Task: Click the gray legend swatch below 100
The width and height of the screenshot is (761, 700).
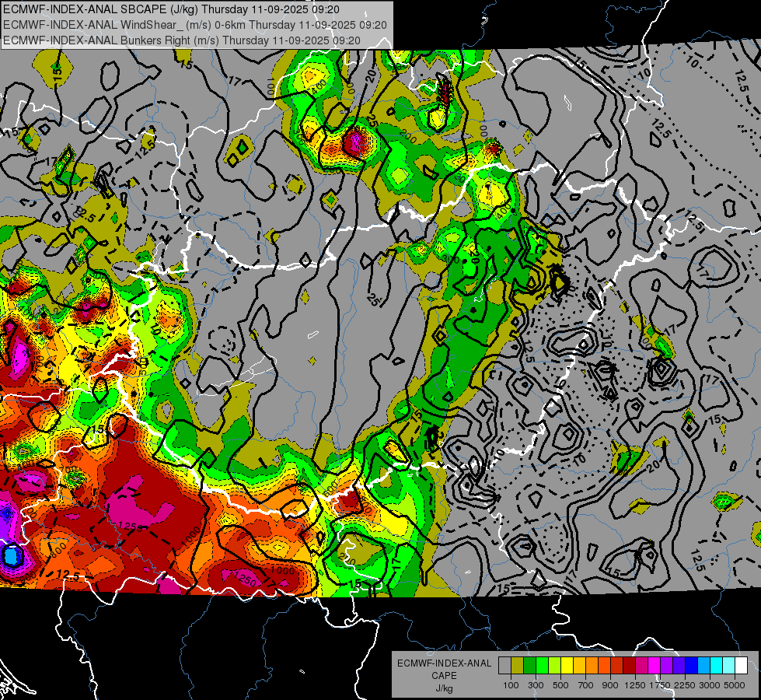Action: pos(504,666)
